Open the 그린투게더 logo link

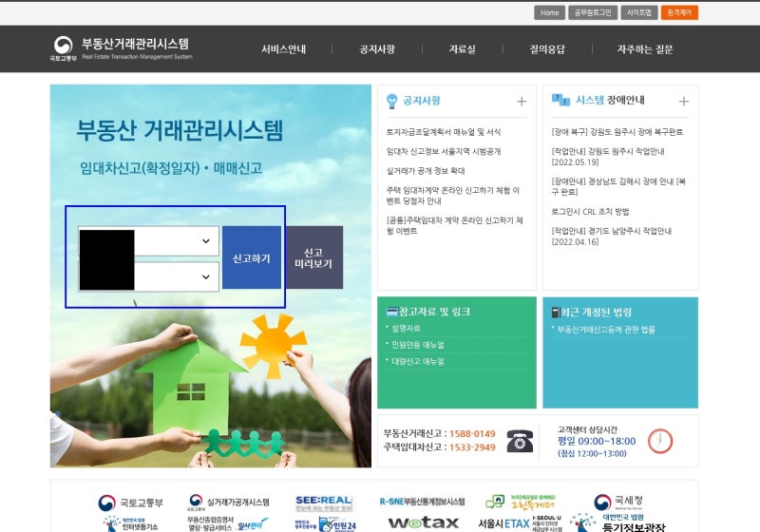pos(521,502)
